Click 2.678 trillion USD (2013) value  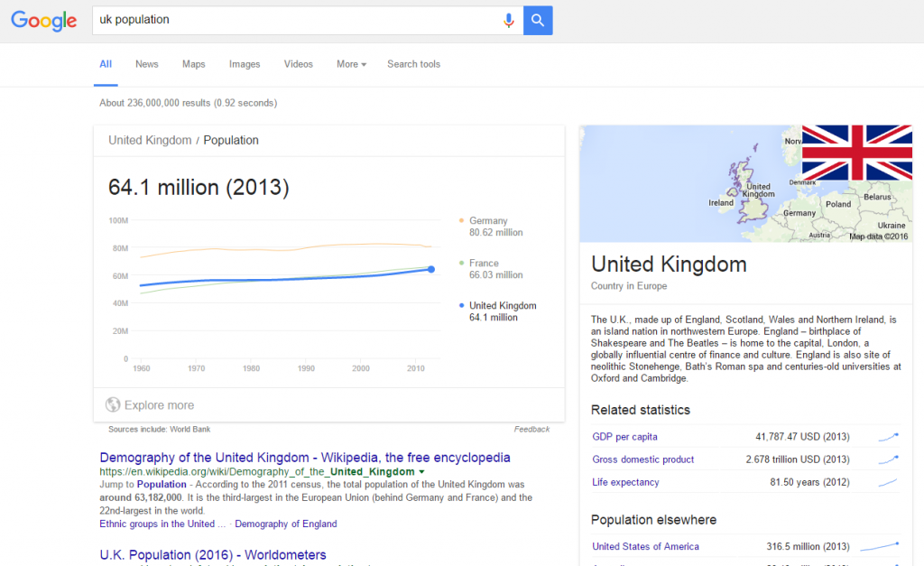tap(798, 459)
